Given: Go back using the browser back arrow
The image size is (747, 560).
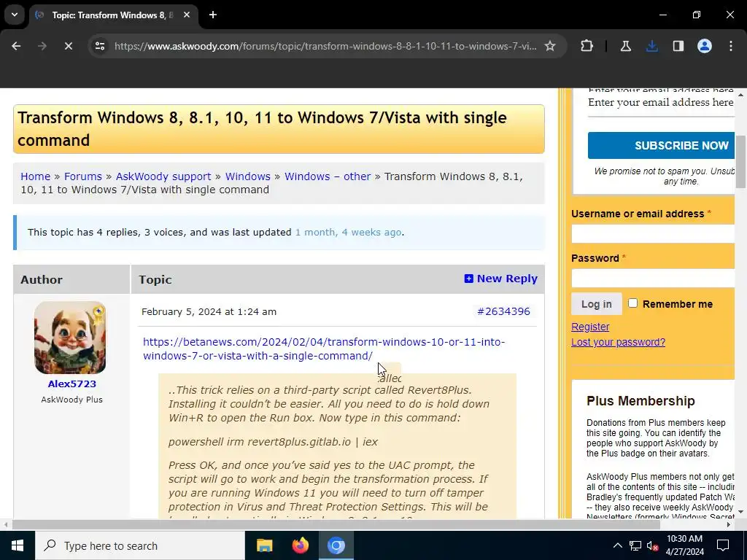Looking at the screenshot, I should click(16, 46).
